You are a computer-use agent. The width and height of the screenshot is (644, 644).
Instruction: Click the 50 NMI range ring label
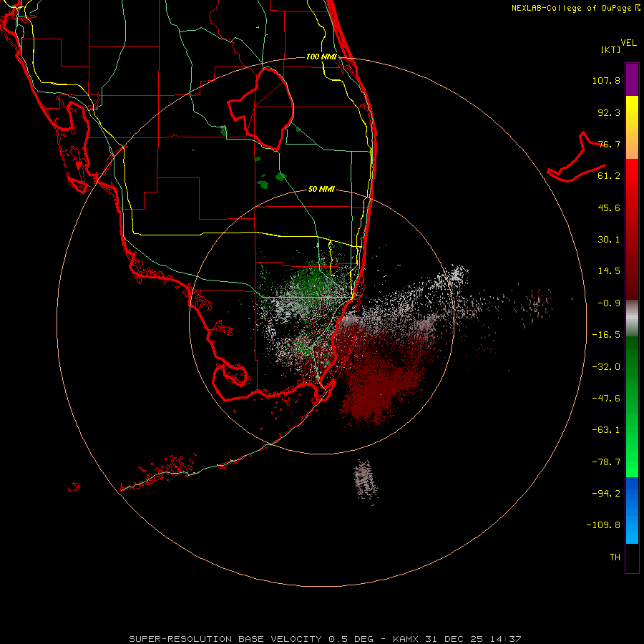click(x=321, y=189)
